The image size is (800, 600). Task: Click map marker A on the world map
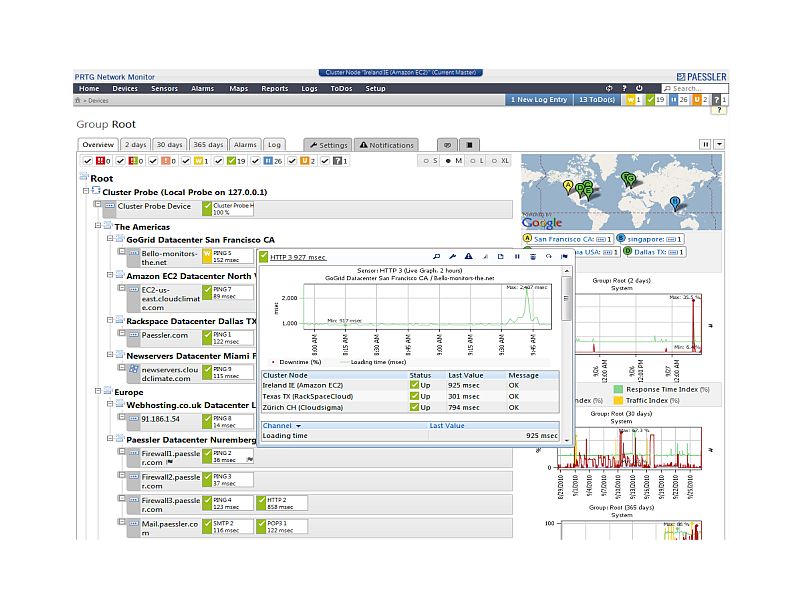pos(568,186)
